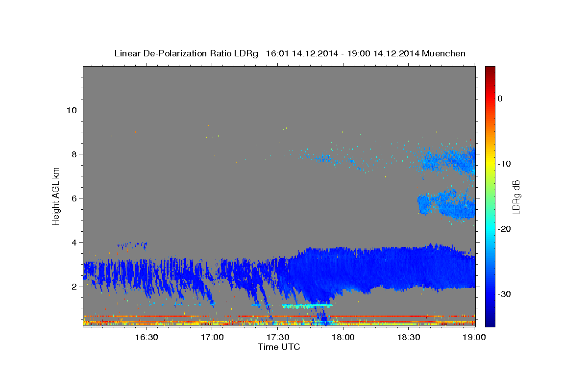Click the 'Muenchen' location text in the title
Image resolution: width=588 pixels, height=392 pixels.
(x=443, y=53)
